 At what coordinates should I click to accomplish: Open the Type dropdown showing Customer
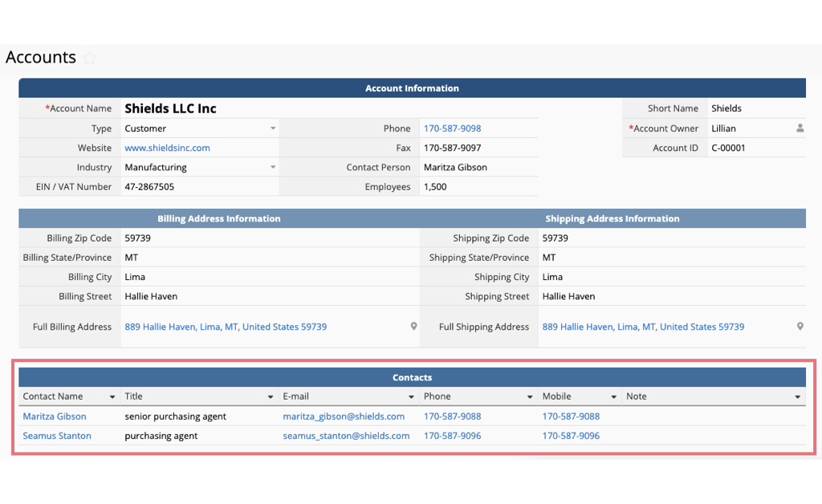[x=273, y=128]
